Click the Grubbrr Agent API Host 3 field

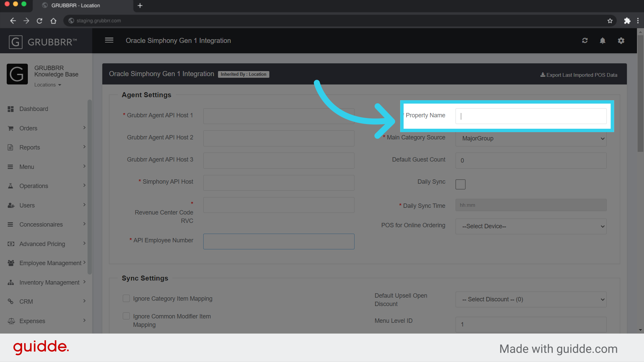click(279, 161)
